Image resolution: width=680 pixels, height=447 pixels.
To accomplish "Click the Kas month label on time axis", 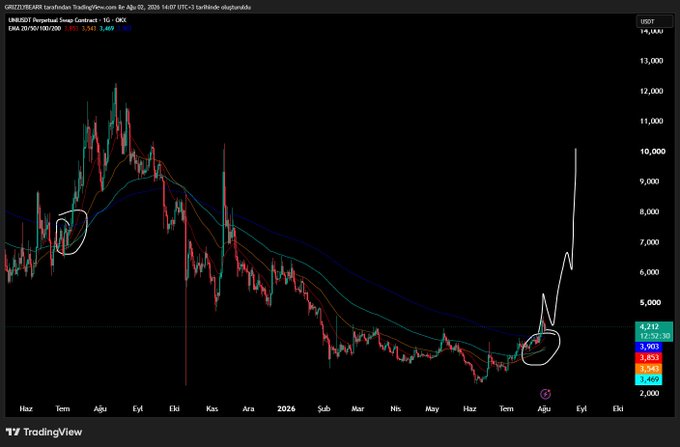I will [212, 408].
